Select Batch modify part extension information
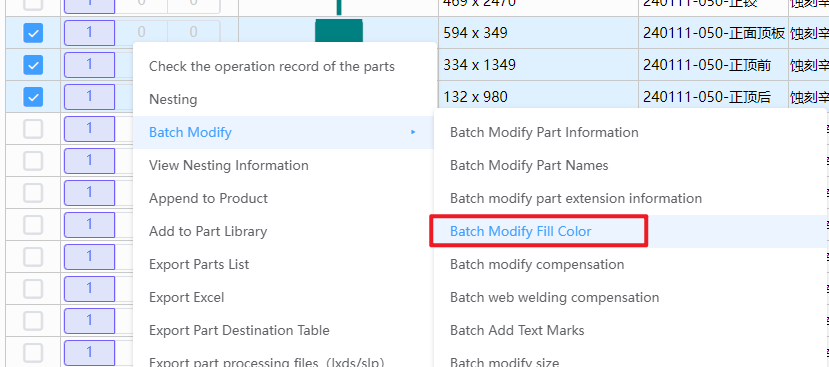This screenshot has height=367, width=829. 576,198
